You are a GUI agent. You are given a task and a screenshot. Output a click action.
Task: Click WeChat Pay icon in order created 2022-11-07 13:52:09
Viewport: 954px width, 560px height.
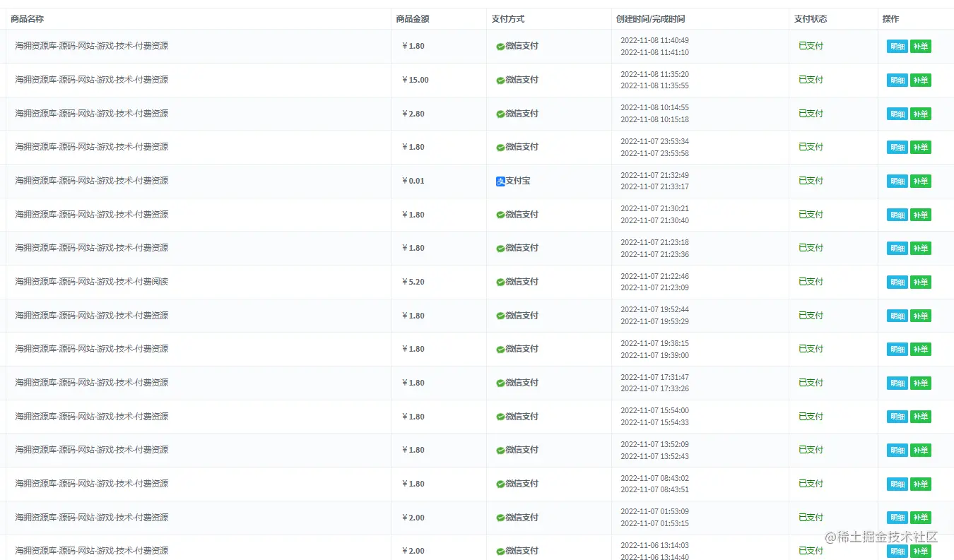click(x=500, y=451)
